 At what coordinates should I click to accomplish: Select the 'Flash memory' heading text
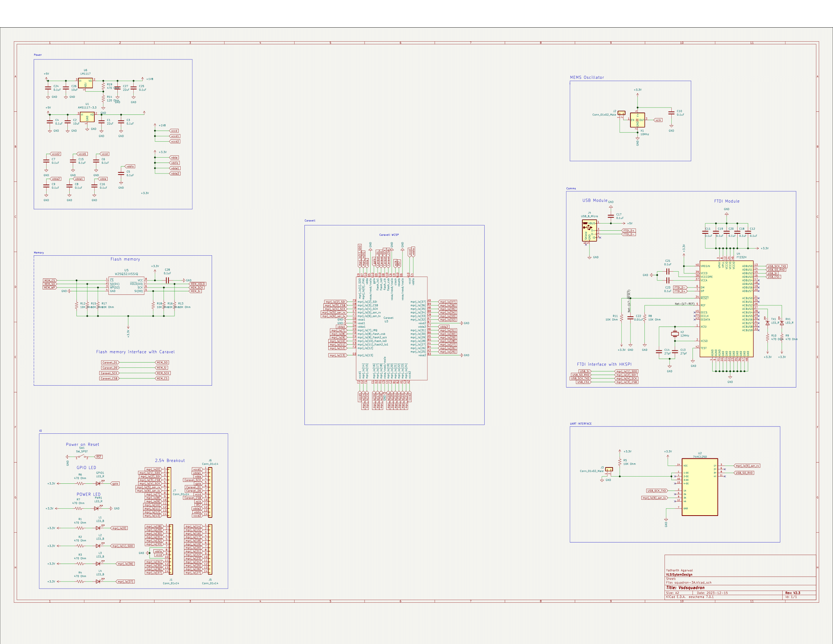pos(125,259)
